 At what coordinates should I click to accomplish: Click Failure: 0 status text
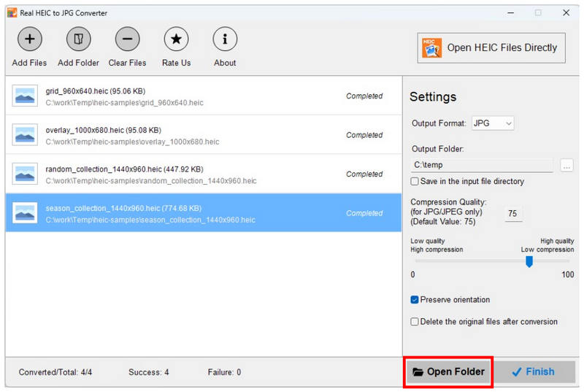[x=224, y=372]
